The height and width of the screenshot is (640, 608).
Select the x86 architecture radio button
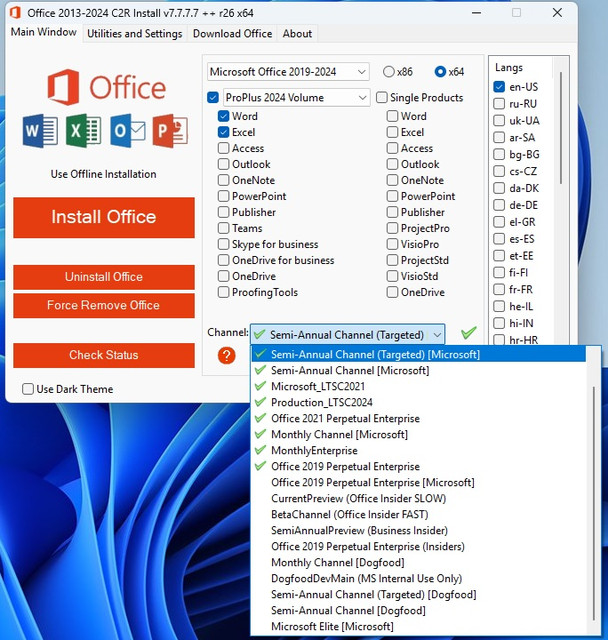(x=388, y=72)
